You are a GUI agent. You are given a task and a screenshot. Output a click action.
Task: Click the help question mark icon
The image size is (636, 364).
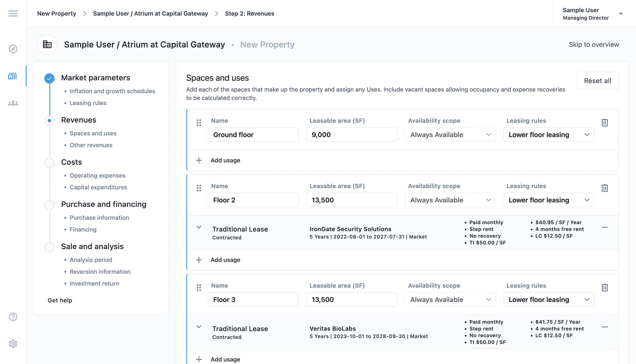tap(13, 317)
